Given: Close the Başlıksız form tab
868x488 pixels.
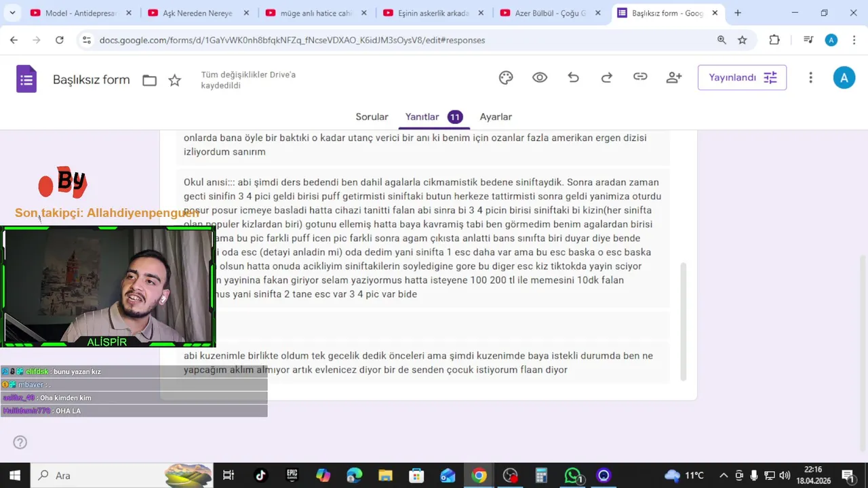Looking at the screenshot, I should 715,13.
